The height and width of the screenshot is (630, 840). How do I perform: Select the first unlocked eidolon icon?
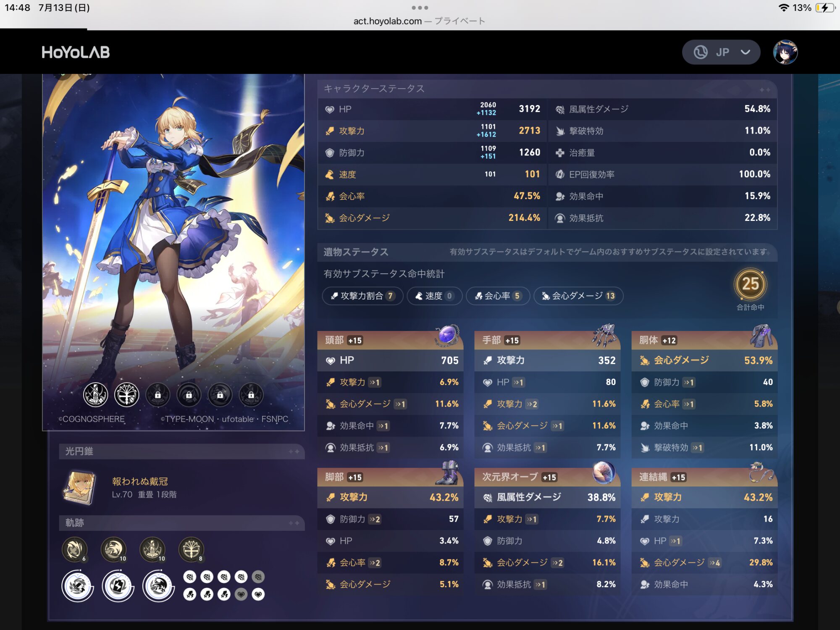[x=95, y=394]
